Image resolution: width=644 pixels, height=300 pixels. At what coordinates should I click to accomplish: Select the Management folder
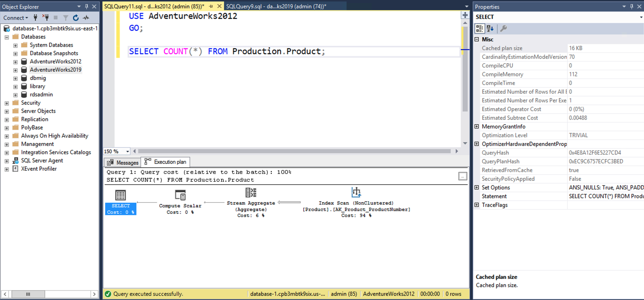tap(37, 144)
